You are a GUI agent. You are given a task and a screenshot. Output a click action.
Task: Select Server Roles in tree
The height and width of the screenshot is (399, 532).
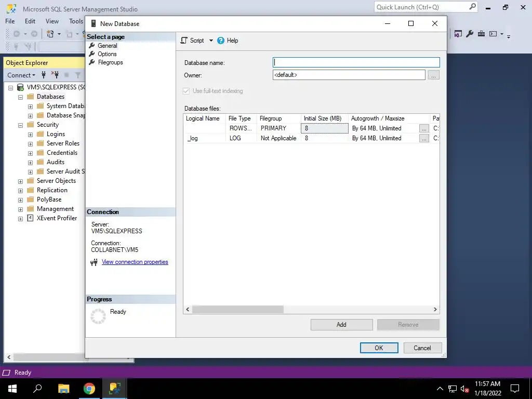point(63,143)
